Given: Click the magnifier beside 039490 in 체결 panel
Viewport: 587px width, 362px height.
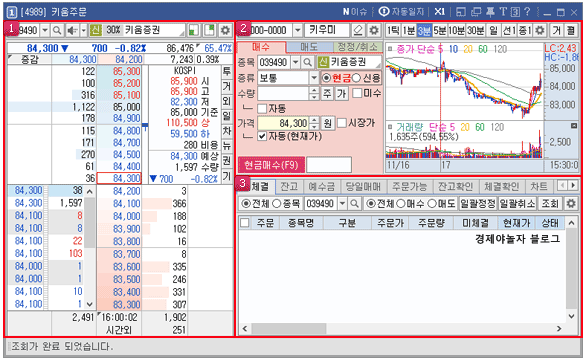Looking at the screenshot, I should click(354, 204).
